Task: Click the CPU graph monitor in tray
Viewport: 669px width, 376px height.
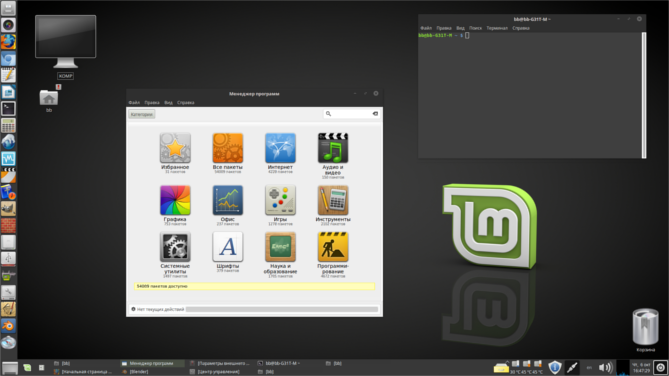Action: tap(622, 367)
